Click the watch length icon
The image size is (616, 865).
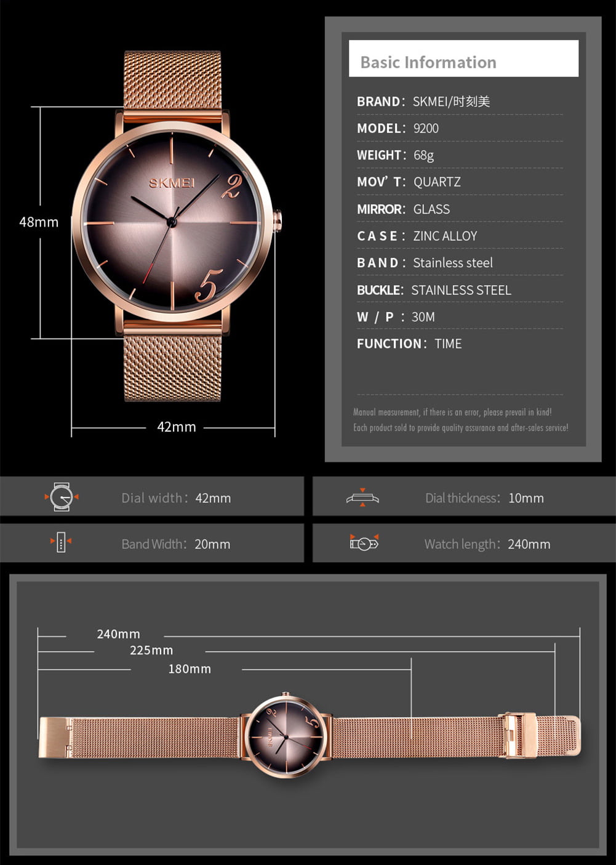pos(364,543)
